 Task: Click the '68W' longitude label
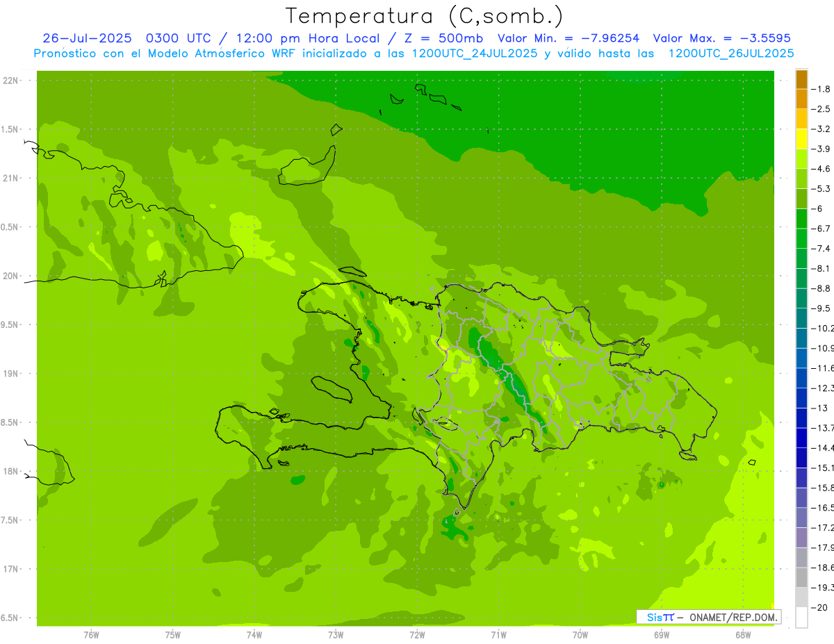(743, 634)
